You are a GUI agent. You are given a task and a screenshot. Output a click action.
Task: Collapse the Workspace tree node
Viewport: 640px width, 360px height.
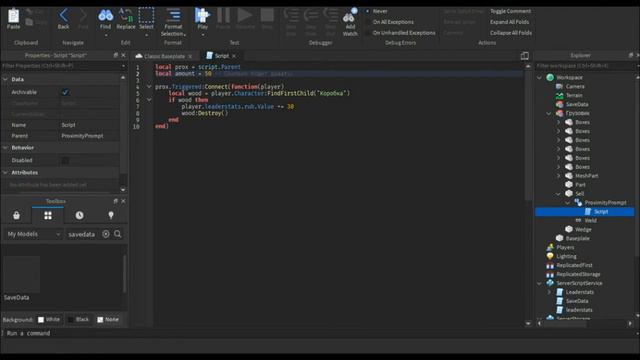539,78
